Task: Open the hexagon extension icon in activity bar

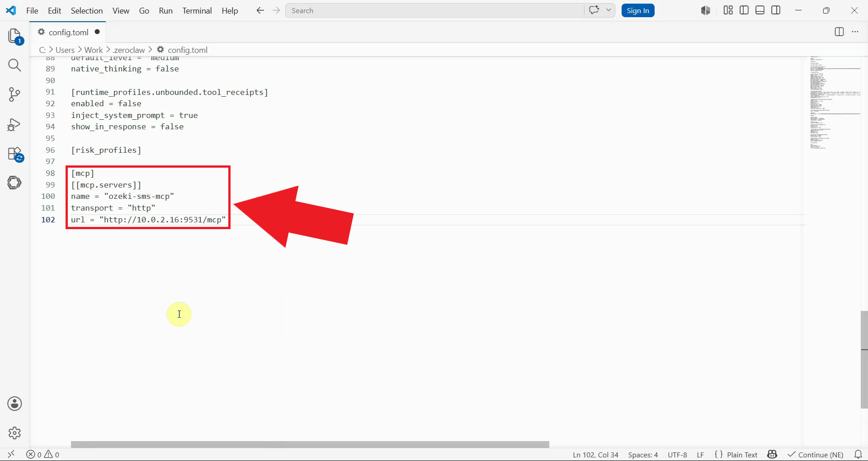Action: pos(14,183)
